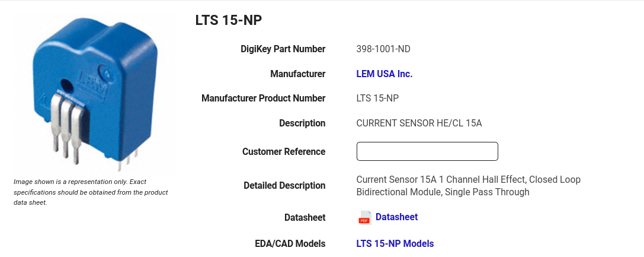Screen dimensions: 644x257
Task: Select the 398-1001-ND part number text
Action: click(383, 49)
